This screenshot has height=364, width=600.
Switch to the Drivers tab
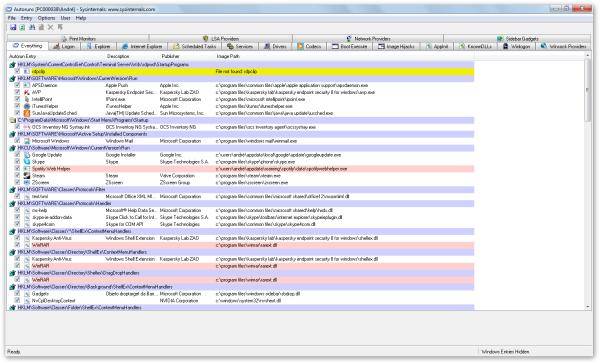tap(276, 46)
